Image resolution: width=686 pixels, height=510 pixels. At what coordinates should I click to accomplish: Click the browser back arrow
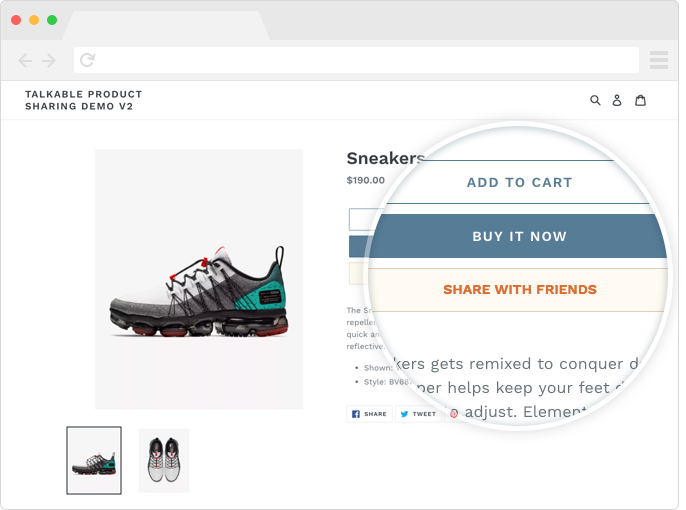[x=26, y=61]
